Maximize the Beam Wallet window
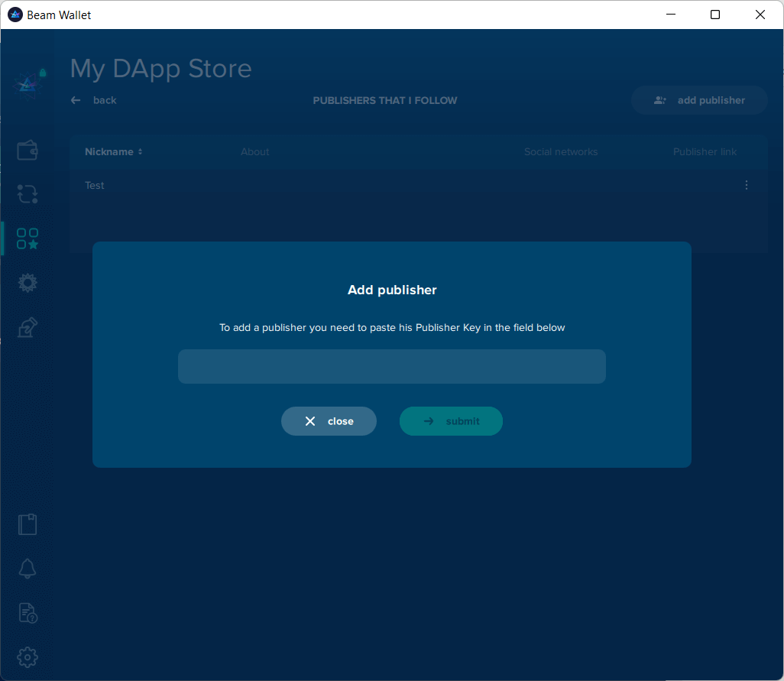This screenshot has height=681, width=784. [x=715, y=15]
